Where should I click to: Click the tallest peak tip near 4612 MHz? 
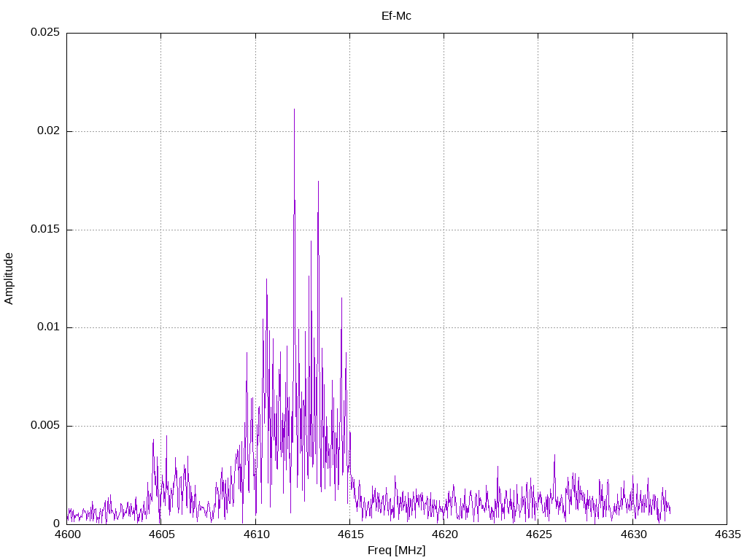(x=294, y=109)
